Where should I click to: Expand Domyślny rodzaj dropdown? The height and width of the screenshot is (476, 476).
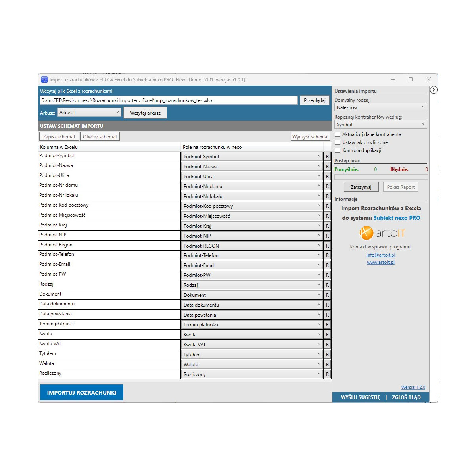tap(380, 107)
